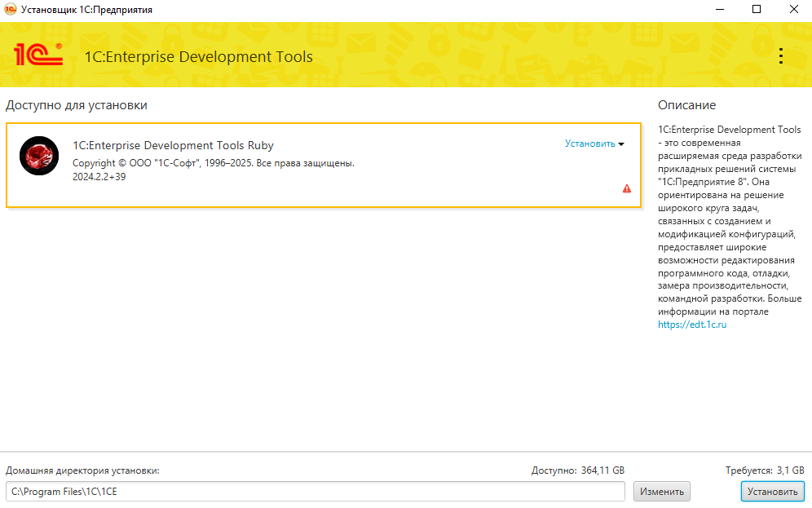
Task: Click the Описание heading
Action: click(x=686, y=105)
